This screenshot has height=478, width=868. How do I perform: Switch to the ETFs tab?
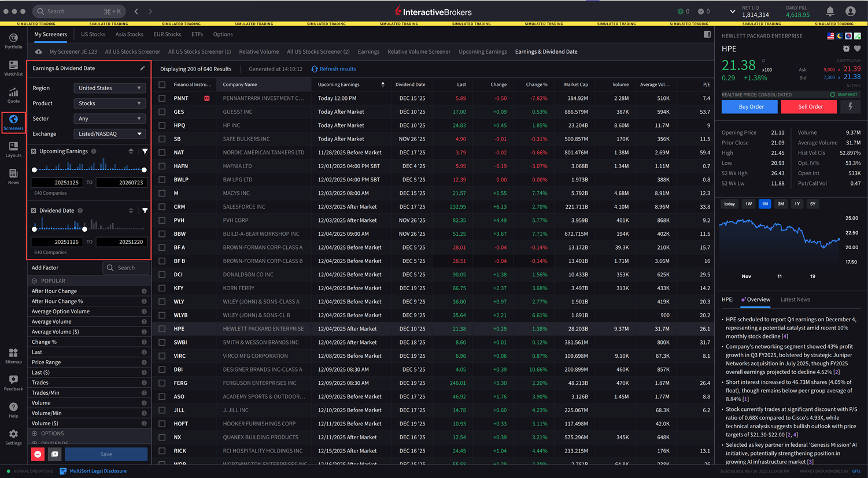click(197, 34)
